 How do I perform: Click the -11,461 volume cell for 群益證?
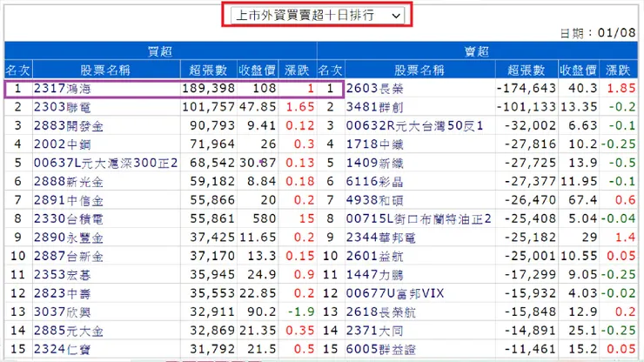(530, 349)
